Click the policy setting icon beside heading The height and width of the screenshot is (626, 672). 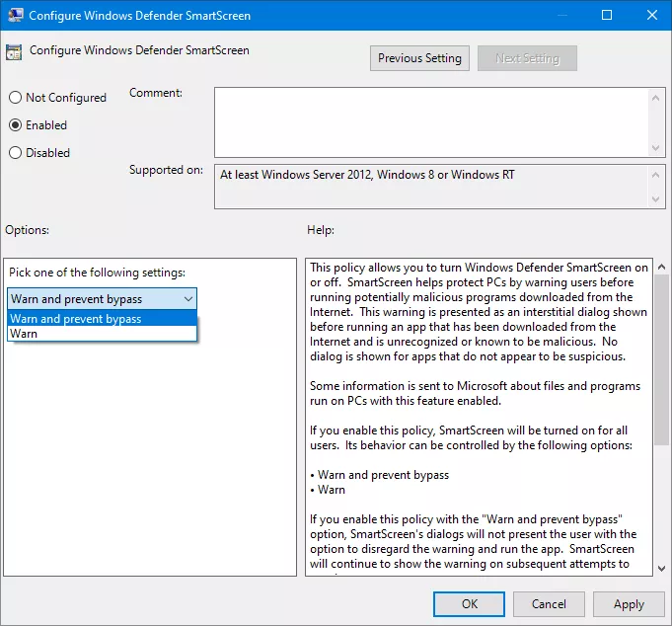click(x=14, y=52)
